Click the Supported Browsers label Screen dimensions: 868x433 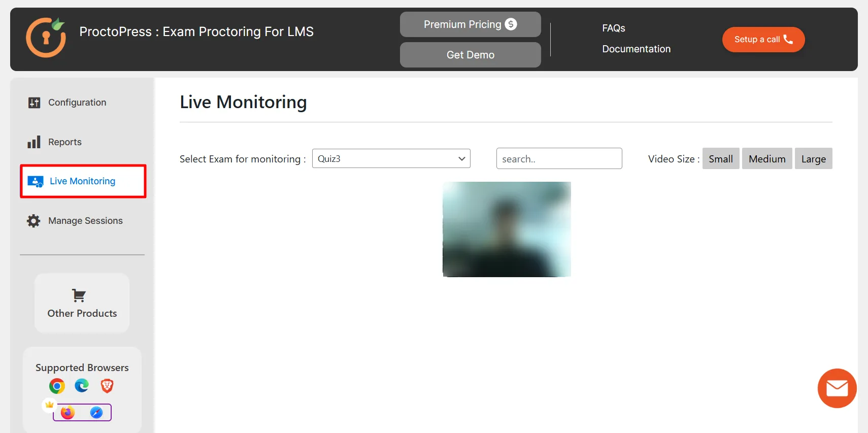82,368
